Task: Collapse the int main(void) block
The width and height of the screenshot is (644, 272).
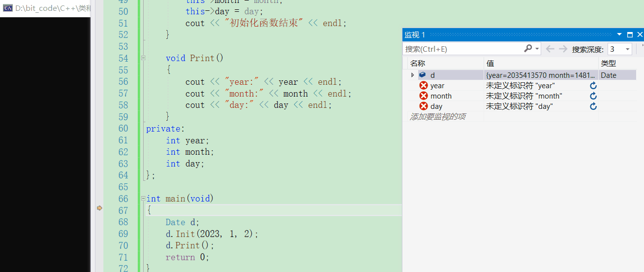Action: 143,199
